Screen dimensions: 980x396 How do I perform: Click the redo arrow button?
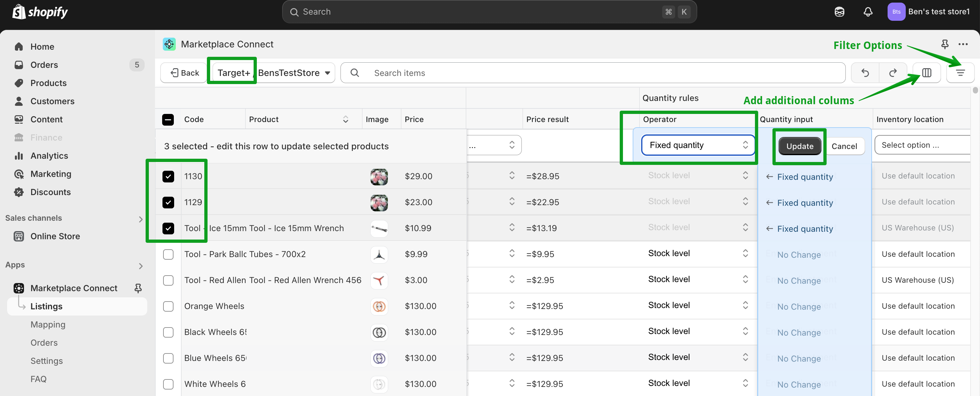pyautogui.click(x=892, y=73)
